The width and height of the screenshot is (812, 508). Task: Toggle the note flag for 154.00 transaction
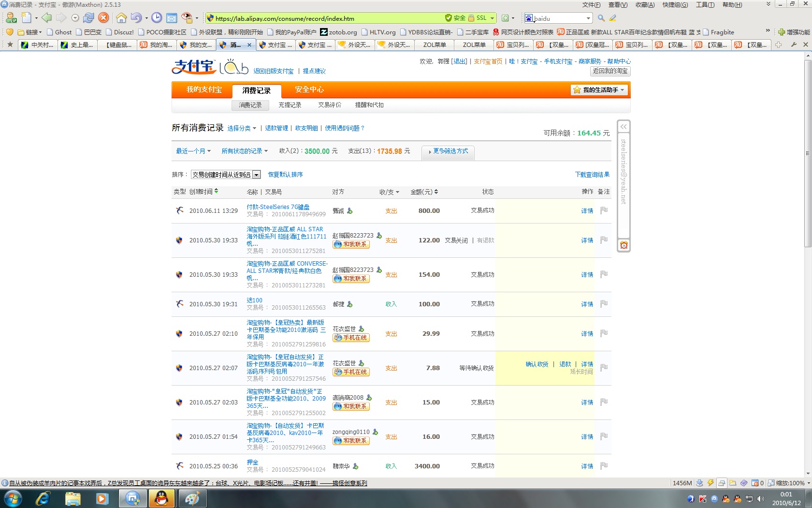(x=604, y=274)
